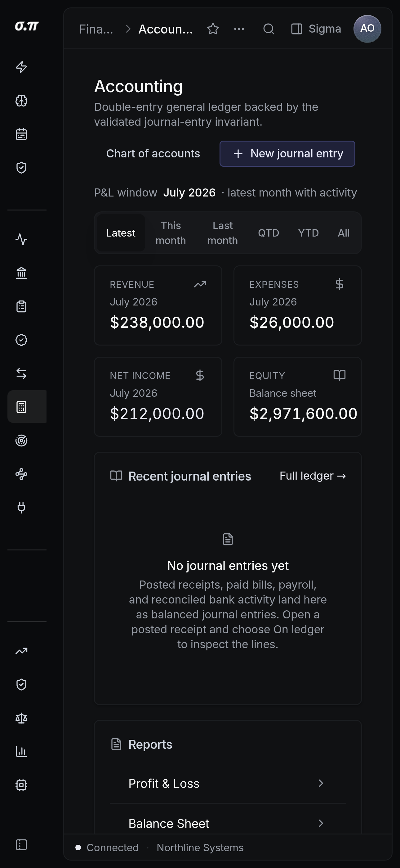
Task: Star this Accounting page as favorite
Action: tap(213, 29)
